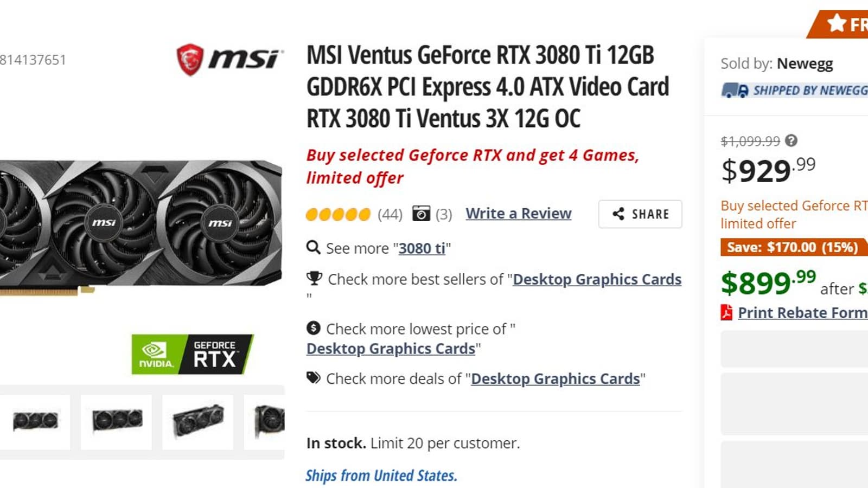Open the Print Rebate Form link

(803, 313)
